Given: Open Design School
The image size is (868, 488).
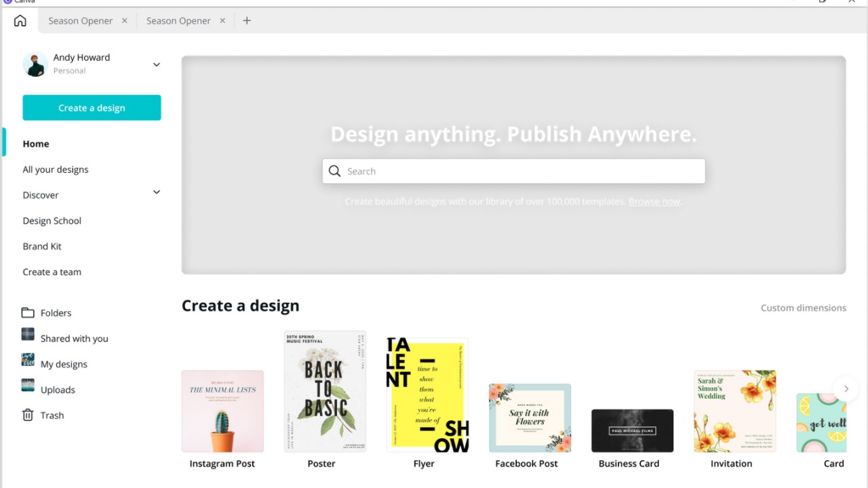Looking at the screenshot, I should coord(52,221).
